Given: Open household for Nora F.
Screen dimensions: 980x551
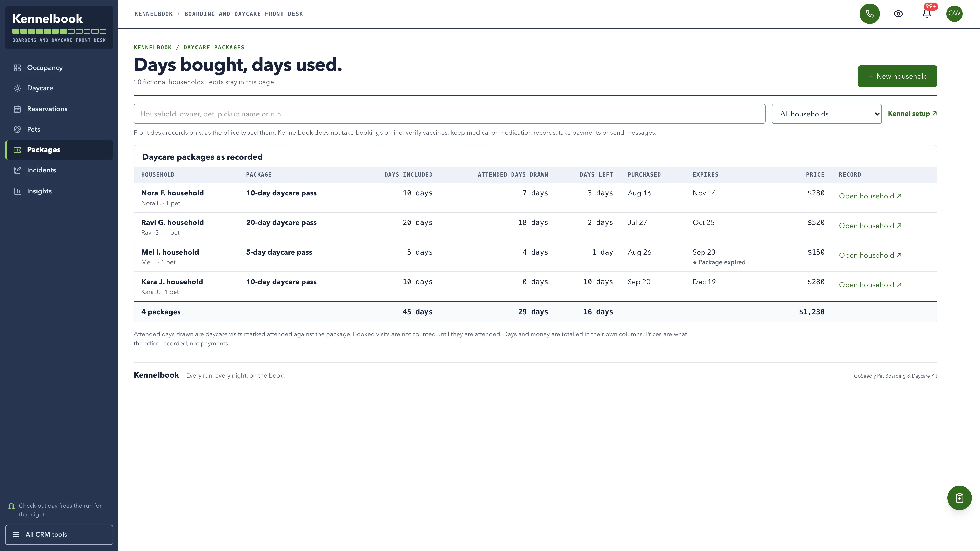Looking at the screenshot, I should tap(870, 196).
